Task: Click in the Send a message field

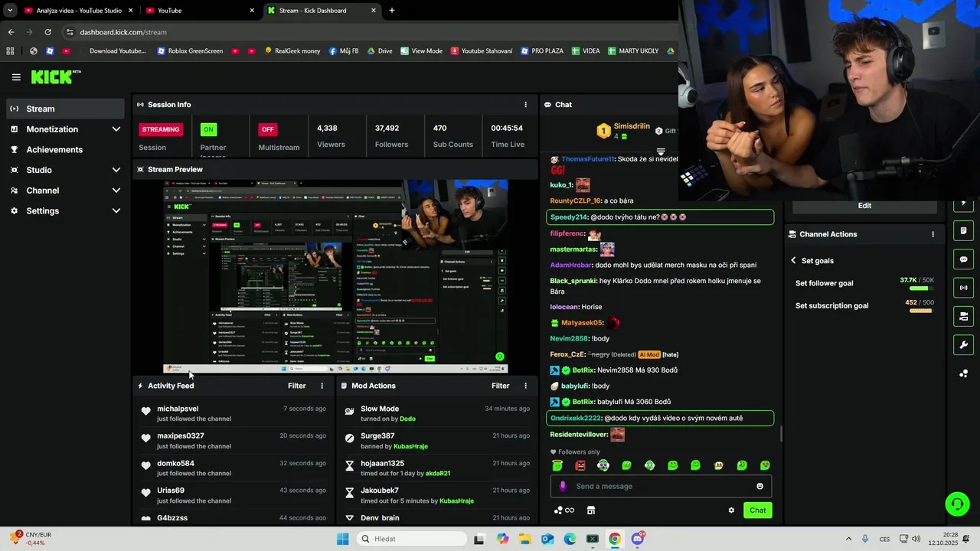Action: point(662,486)
